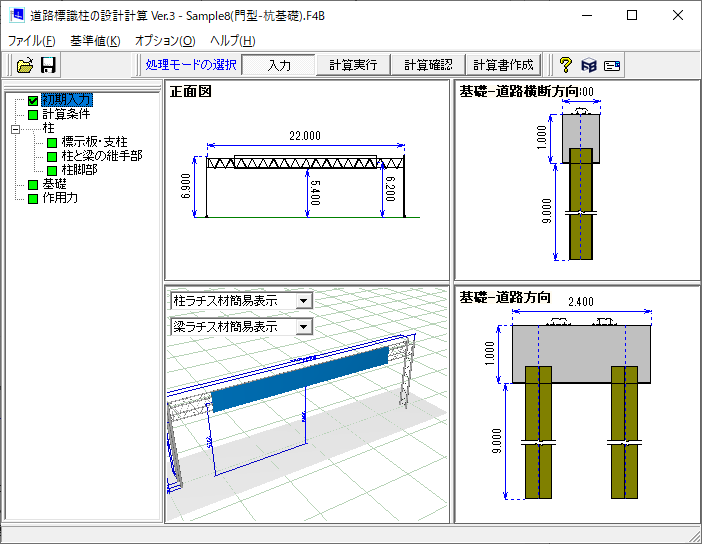The image size is (702, 544).
Task: Select 柱脚部 tree item
Action: point(80,170)
